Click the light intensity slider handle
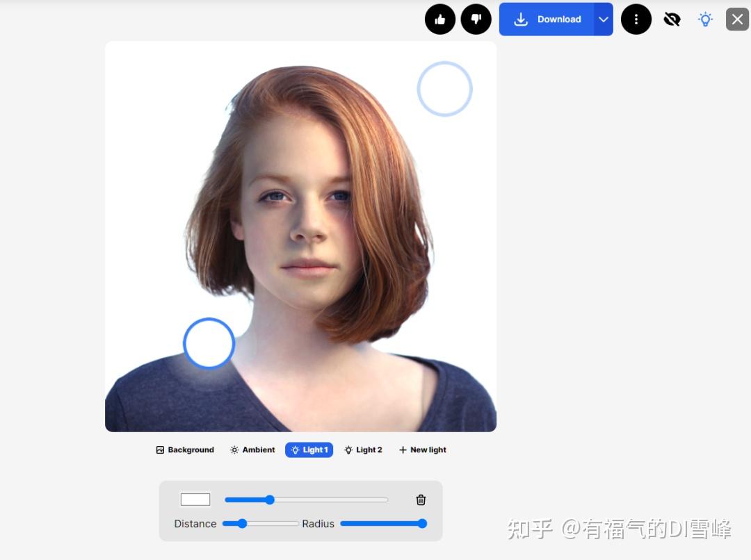This screenshot has width=751, height=560. click(270, 500)
